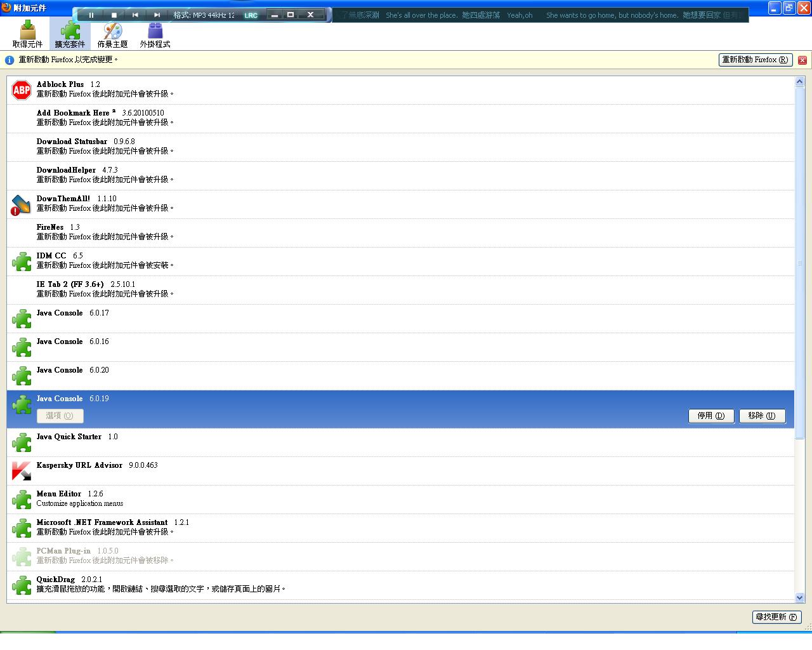
Task: Select the Java Console 6.0.16 icon
Action: pos(22,347)
